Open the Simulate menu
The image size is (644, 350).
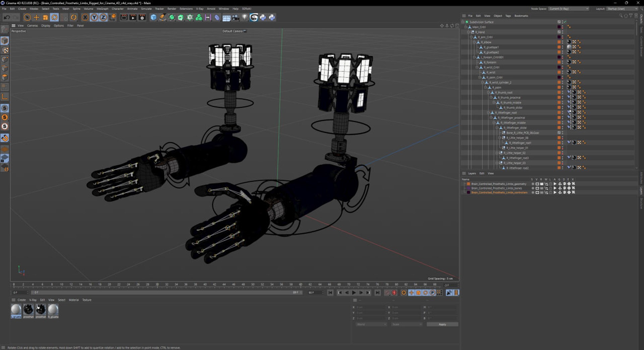(146, 9)
